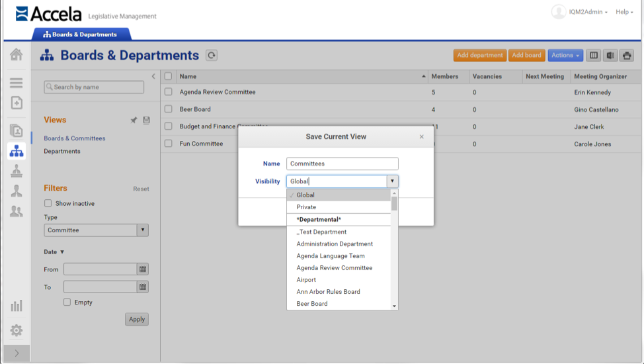Check the Agenda Review Committee row
Viewport: 644px width, 364px height.
(168, 92)
